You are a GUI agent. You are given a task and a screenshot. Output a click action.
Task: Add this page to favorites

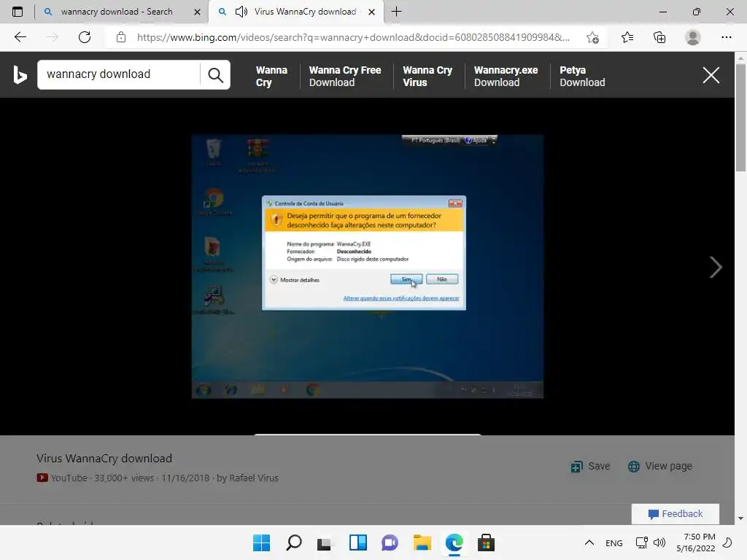[x=592, y=37]
